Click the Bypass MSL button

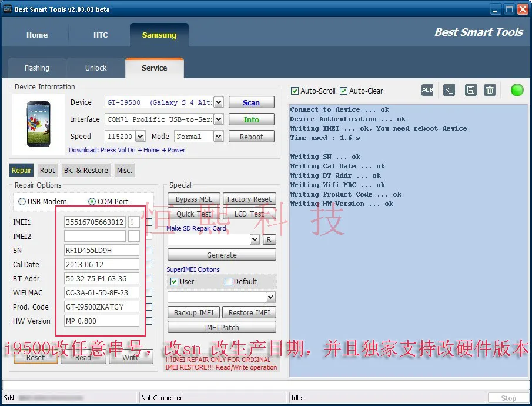194,199
